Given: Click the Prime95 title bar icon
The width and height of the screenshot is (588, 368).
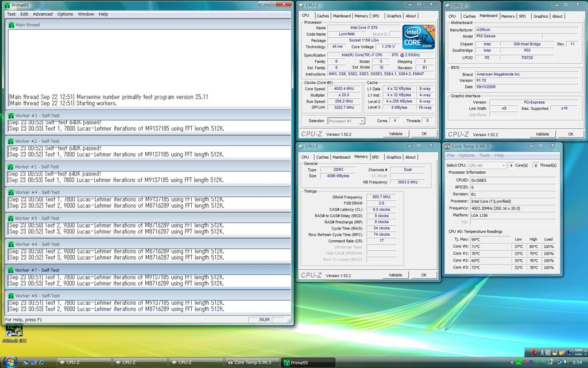Looking at the screenshot, I should (x=7, y=5).
